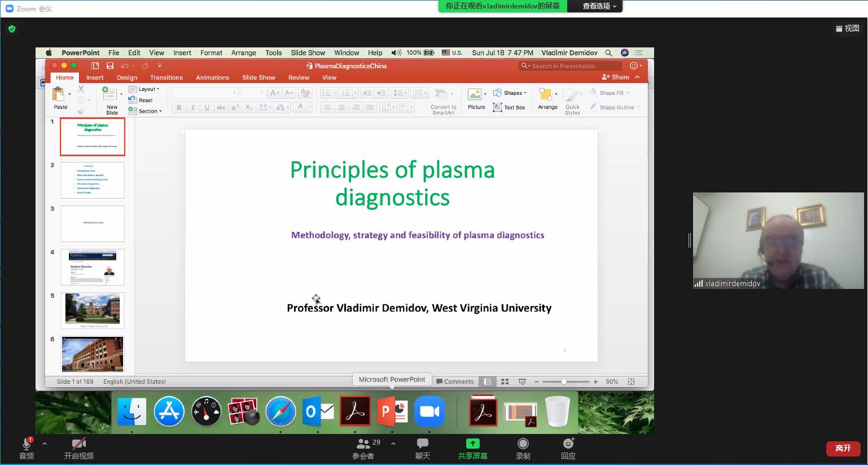868x465 pixels.
Task: Expand the audio options chevron
Action: click(45, 444)
